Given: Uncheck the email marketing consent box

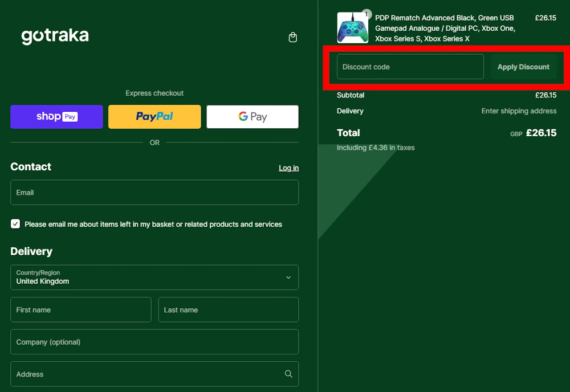Looking at the screenshot, I should click(x=15, y=223).
